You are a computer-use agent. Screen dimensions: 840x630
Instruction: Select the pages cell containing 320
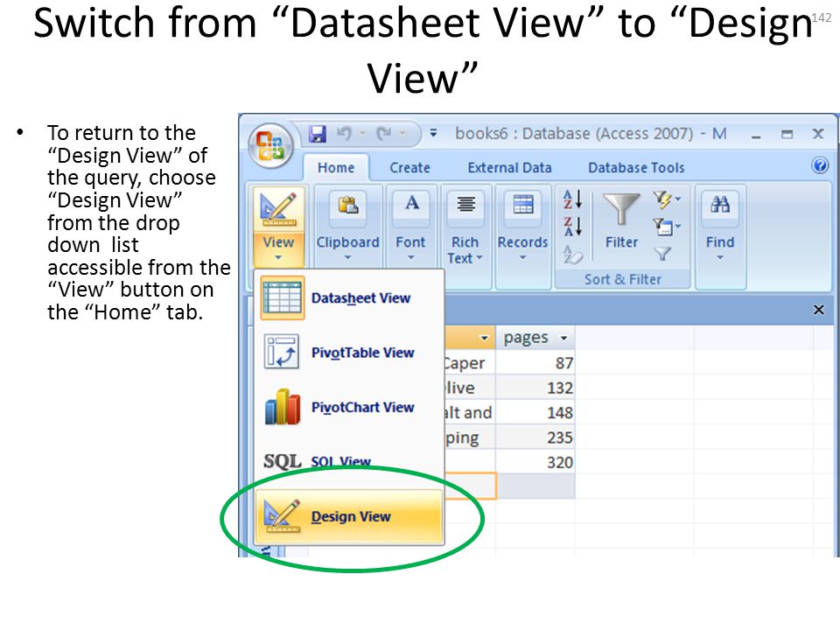tap(535, 462)
